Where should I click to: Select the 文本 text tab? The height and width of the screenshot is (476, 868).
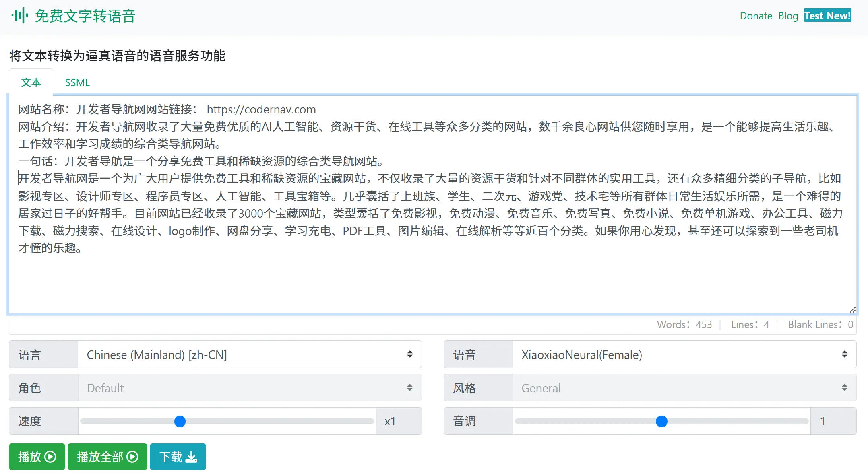coord(31,82)
